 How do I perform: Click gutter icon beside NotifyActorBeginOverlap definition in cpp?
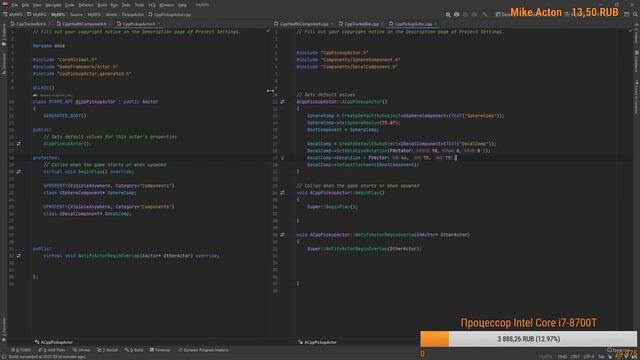point(282,235)
